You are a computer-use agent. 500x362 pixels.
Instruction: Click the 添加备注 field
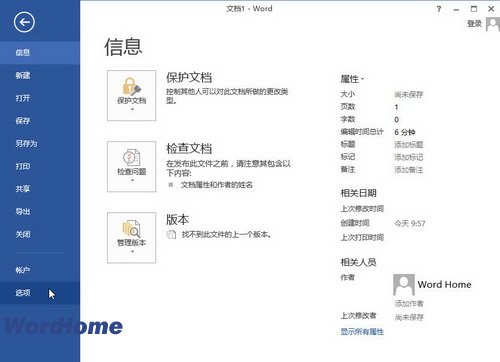coord(409,170)
